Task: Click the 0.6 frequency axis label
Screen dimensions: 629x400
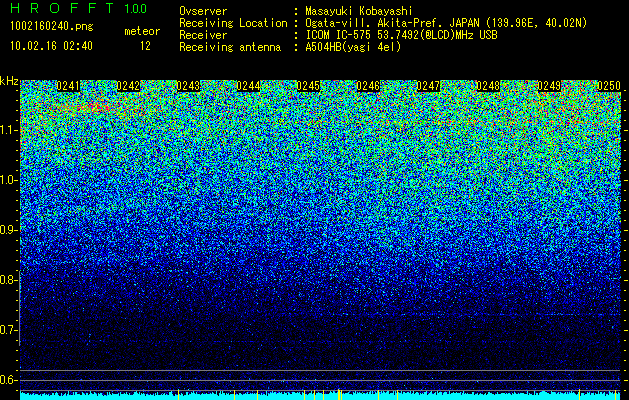Action: [x=9, y=380]
